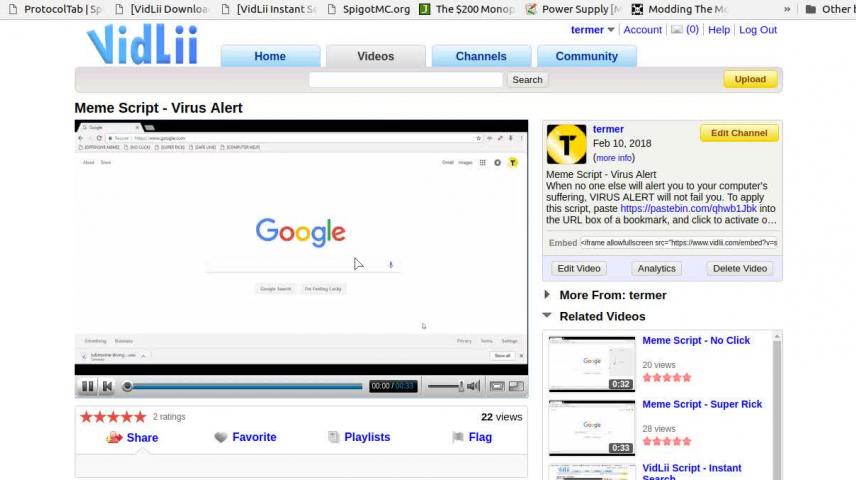Click the 22 views count
Screen dimensions: 856x480
coord(501,417)
